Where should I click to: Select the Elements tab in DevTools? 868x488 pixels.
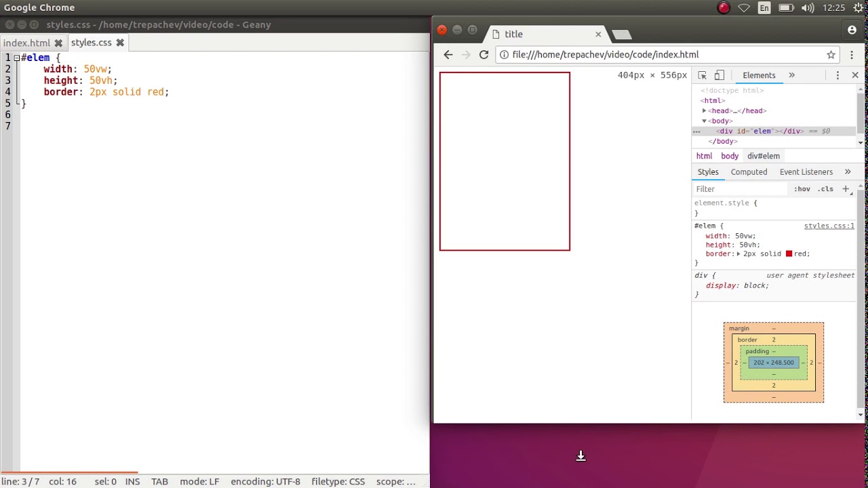(759, 75)
